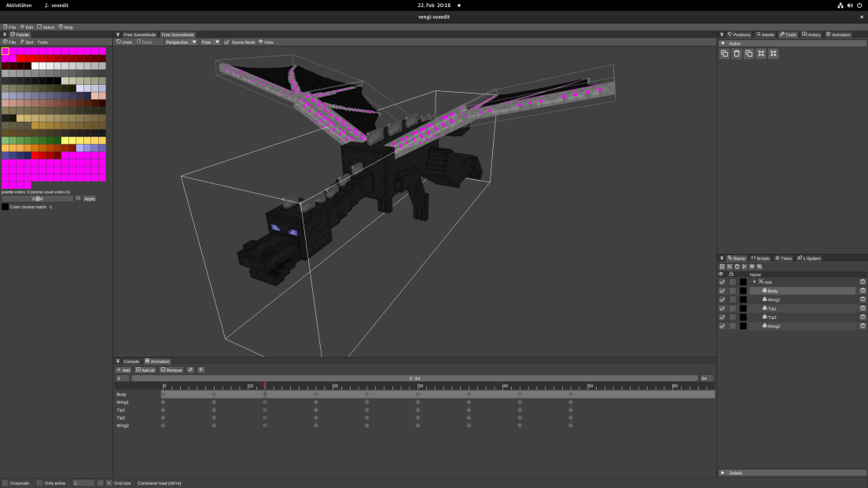Viewport: 868px width, 488px height.
Task: Open the Edit menu
Action: point(27,27)
